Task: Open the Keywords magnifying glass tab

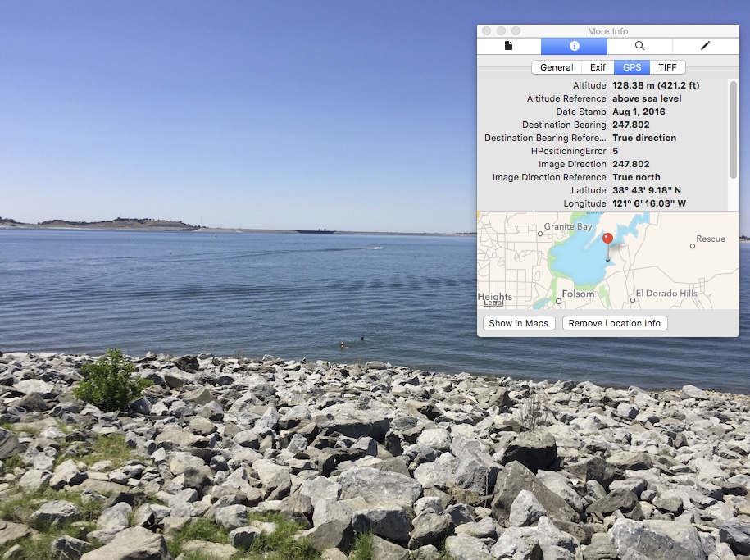Action: [639, 46]
